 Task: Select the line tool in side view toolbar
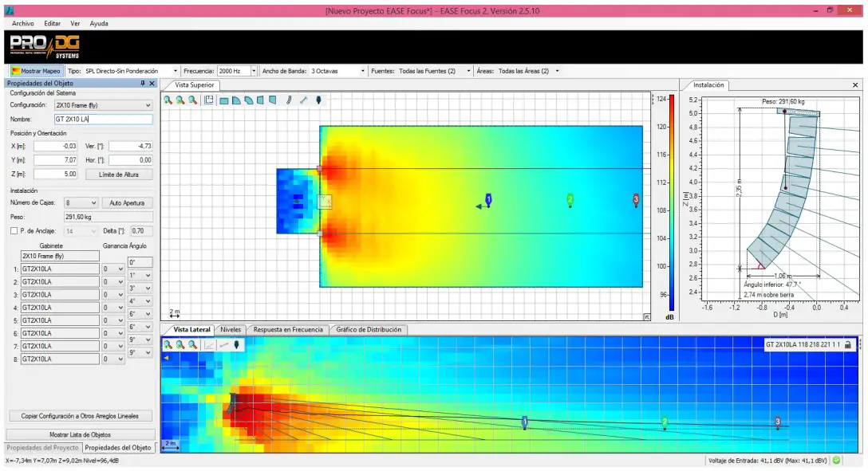223,344
